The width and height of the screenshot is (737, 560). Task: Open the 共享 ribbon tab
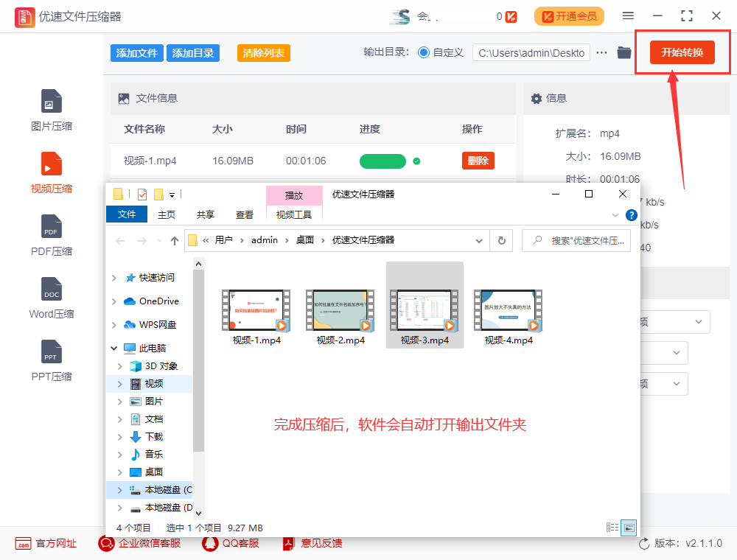(206, 214)
